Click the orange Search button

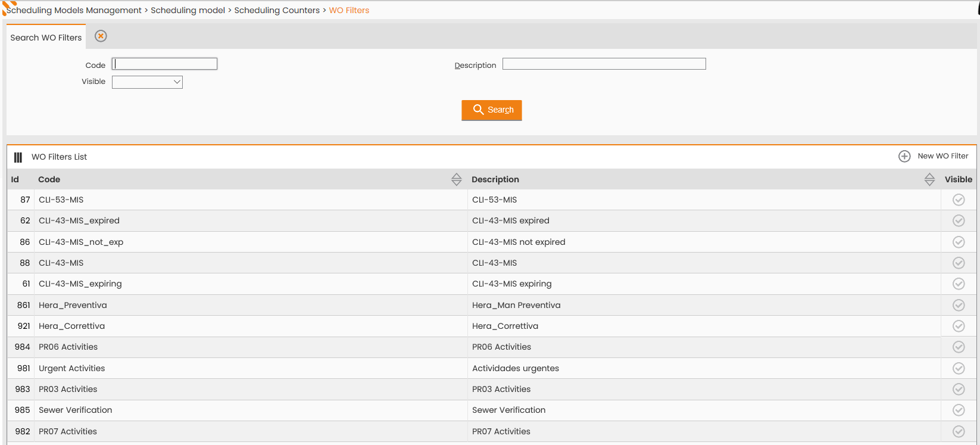[492, 110]
